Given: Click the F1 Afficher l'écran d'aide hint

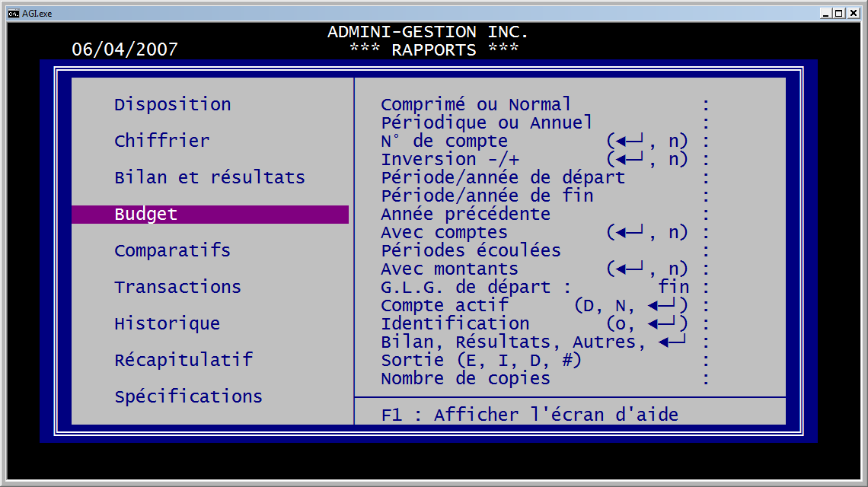Looking at the screenshot, I should [529, 415].
